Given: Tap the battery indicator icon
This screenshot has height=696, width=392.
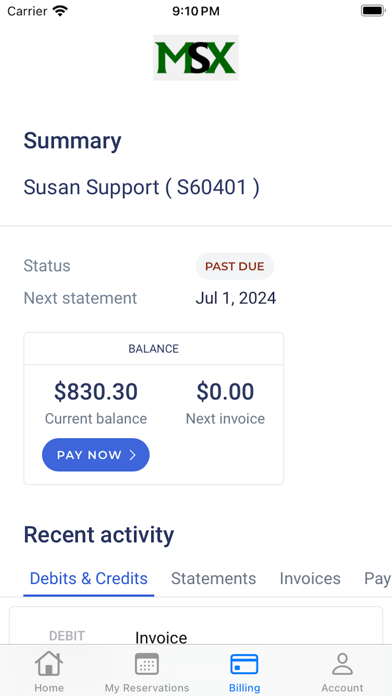Looking at the screenshot, I should (x=372, y=11).
